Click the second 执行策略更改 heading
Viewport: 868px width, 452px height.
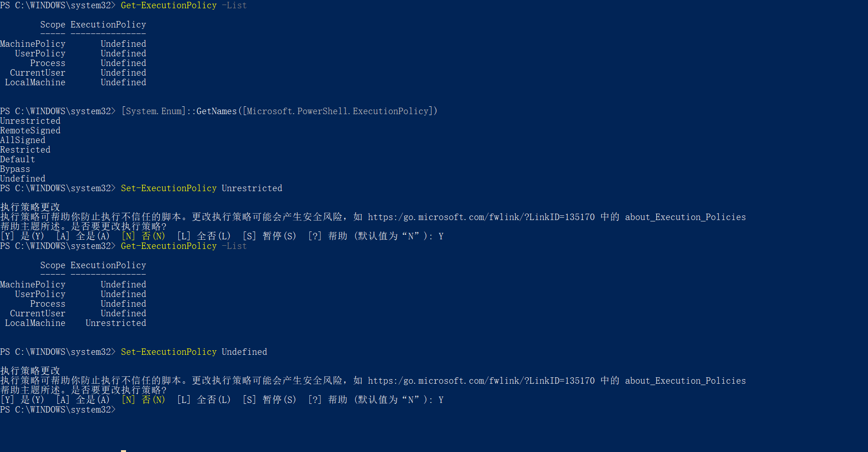pyautogui.click(x=30, y=371)
